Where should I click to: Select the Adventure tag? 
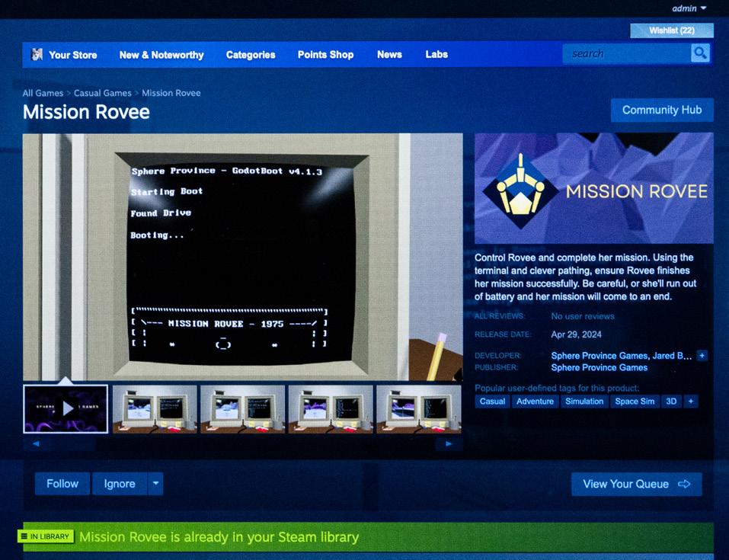pos(535,402)
